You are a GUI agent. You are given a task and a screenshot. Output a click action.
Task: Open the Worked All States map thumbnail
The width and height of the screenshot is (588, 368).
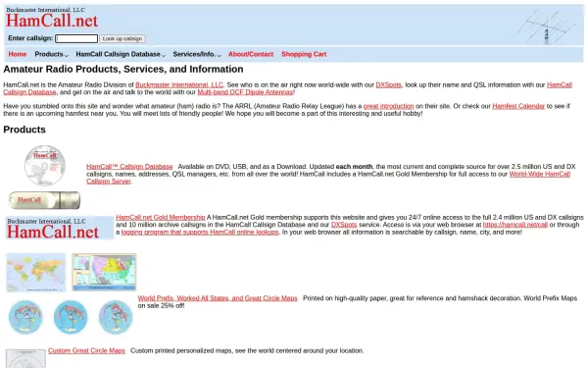104,272
